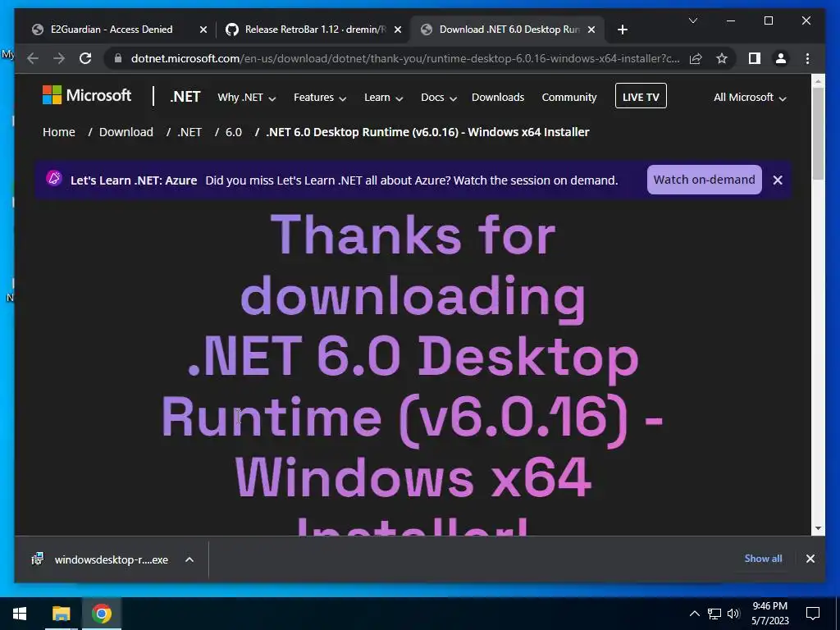
Task: Reload the current page
Action: tap(85, 58)
